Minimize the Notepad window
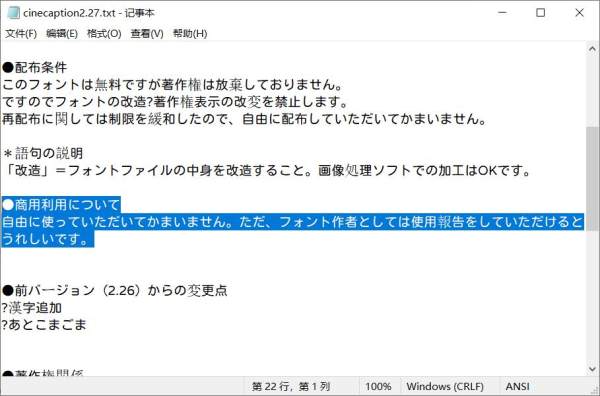Screen dimensions: 600x396 click(x=502, y=13)
